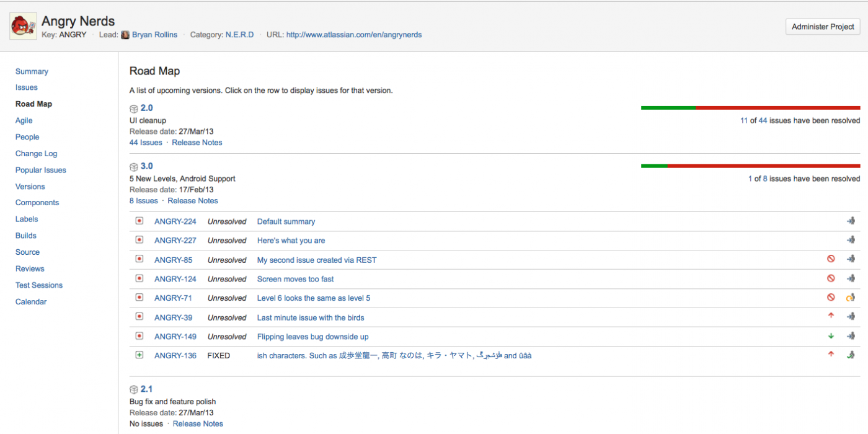Click the version 2.0 package icon
868x434 pixels.
pos(133,108)
